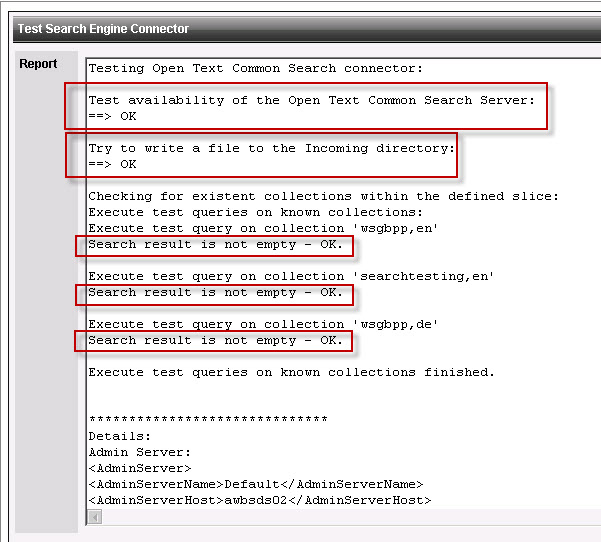
Task: Click the 'Details:' line
Action: tap(120, 436)
